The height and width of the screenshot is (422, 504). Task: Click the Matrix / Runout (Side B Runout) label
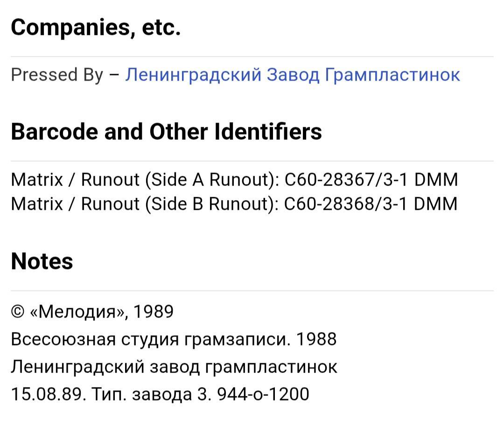click(x=145, y=204)
